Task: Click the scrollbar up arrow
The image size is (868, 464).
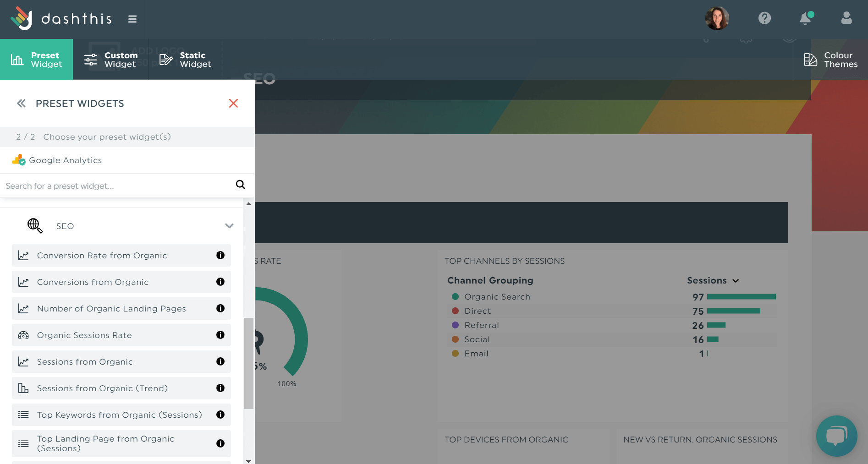Action: point(248,204)
